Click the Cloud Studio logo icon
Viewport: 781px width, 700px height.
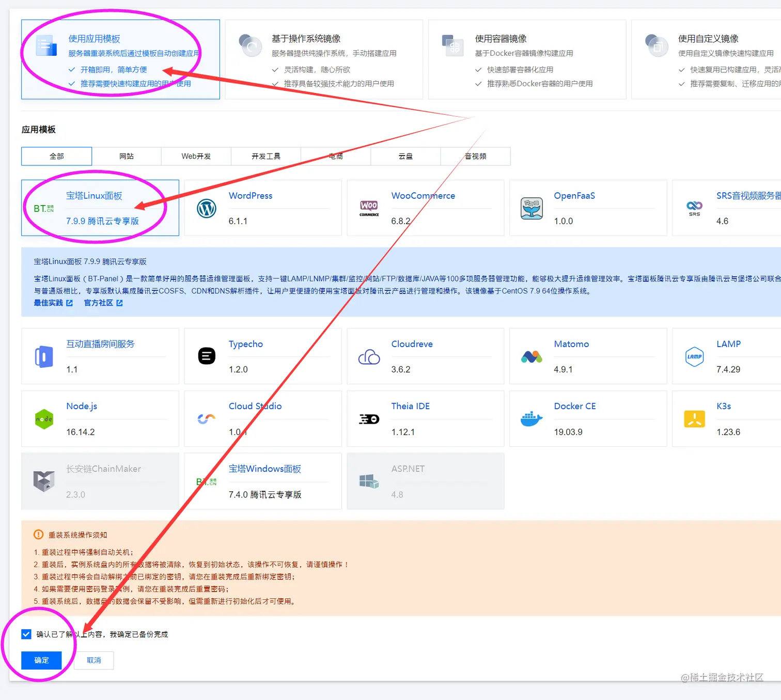pyautogui.click(x=207, y=419)
